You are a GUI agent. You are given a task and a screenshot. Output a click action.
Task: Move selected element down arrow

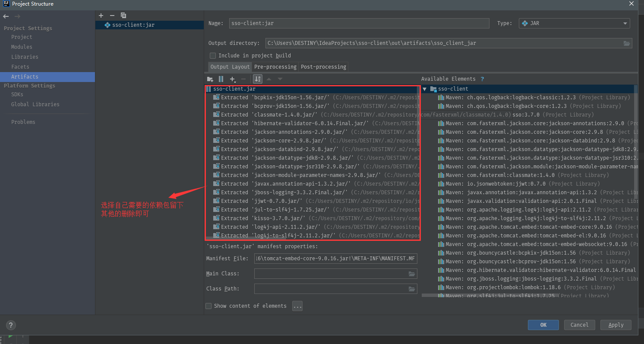(280, 79)
